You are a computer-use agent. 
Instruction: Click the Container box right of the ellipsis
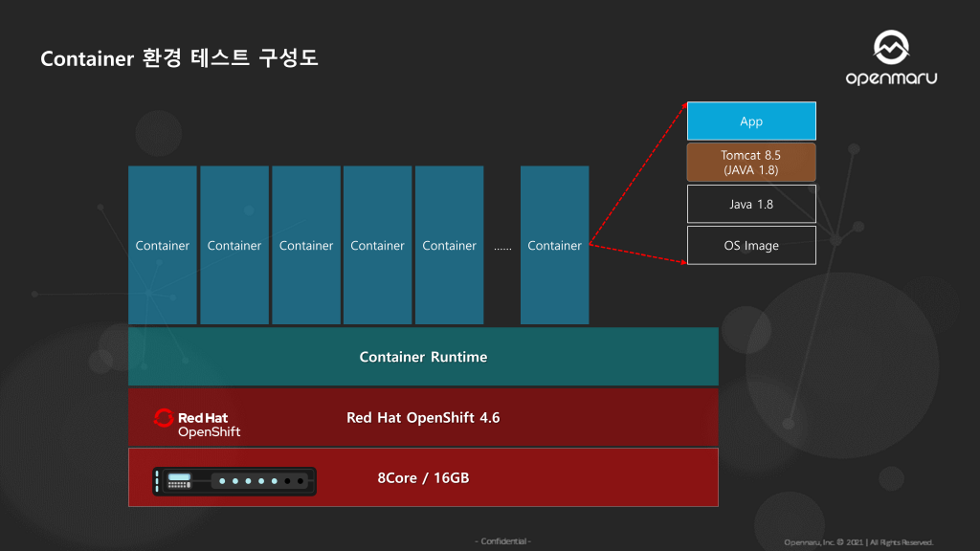tap(555, 246)
